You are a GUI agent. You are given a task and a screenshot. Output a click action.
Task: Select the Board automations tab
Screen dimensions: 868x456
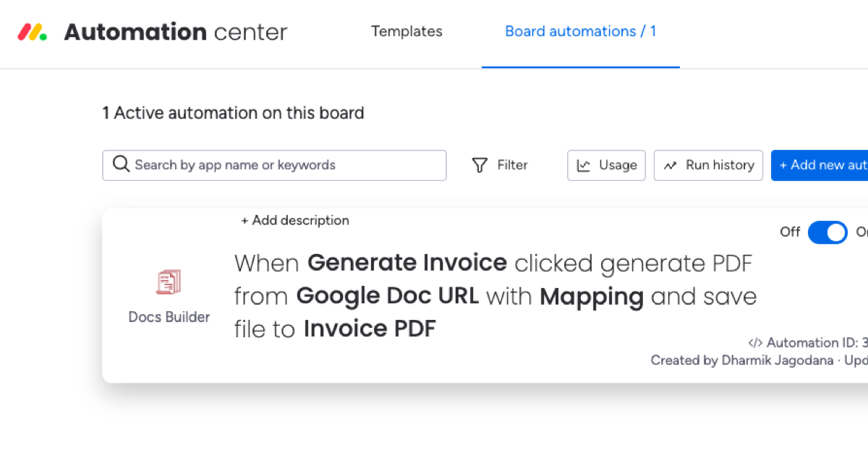[x=580, y=31]
